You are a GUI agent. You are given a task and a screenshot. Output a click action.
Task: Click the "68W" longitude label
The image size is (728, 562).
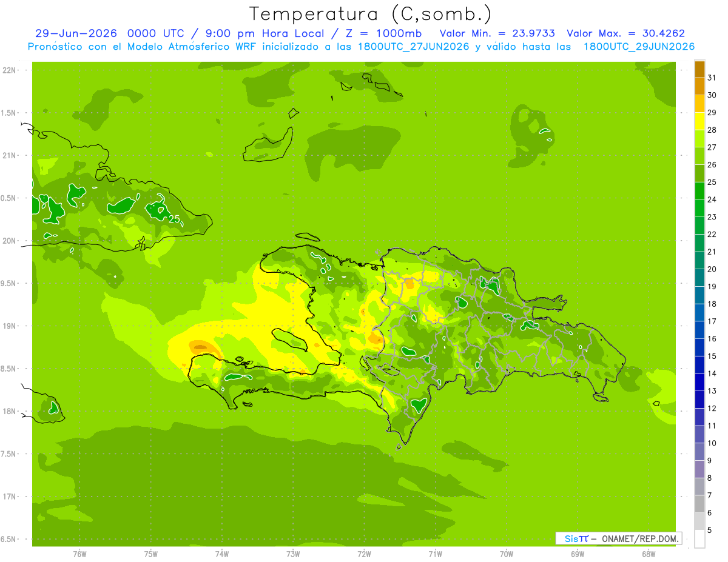click(x=649, y=554)
